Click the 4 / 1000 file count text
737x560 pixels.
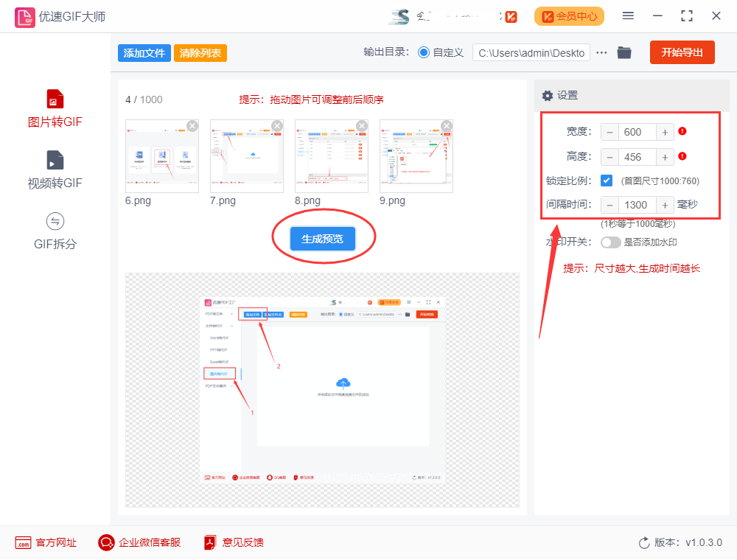144,99
